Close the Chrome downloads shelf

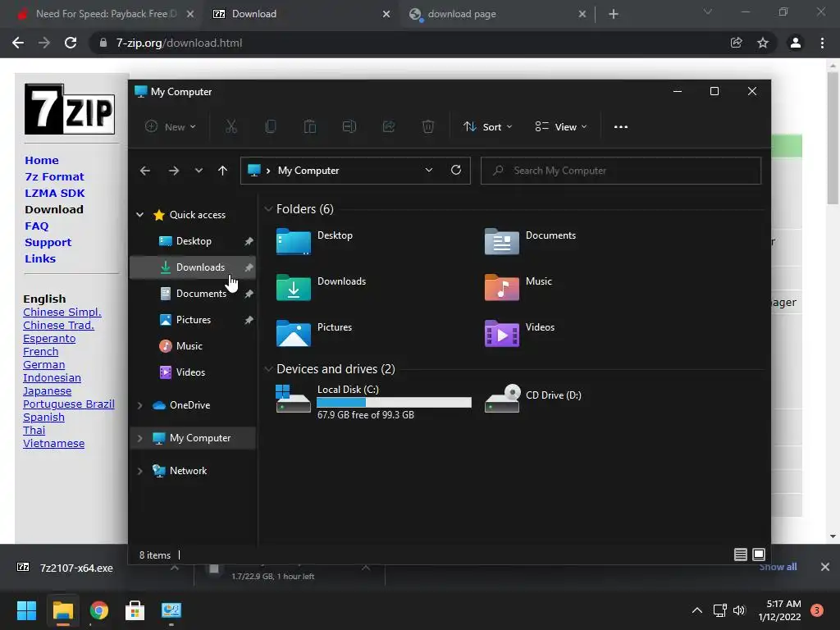tap(825, 567)
